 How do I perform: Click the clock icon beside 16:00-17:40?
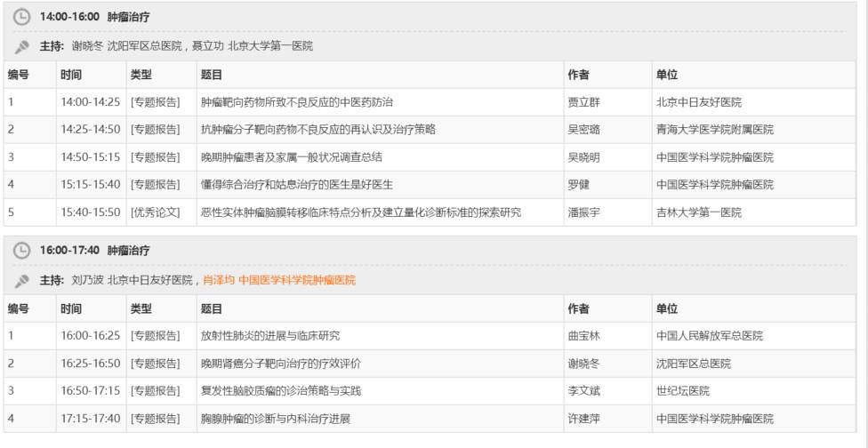click(21, 251)
